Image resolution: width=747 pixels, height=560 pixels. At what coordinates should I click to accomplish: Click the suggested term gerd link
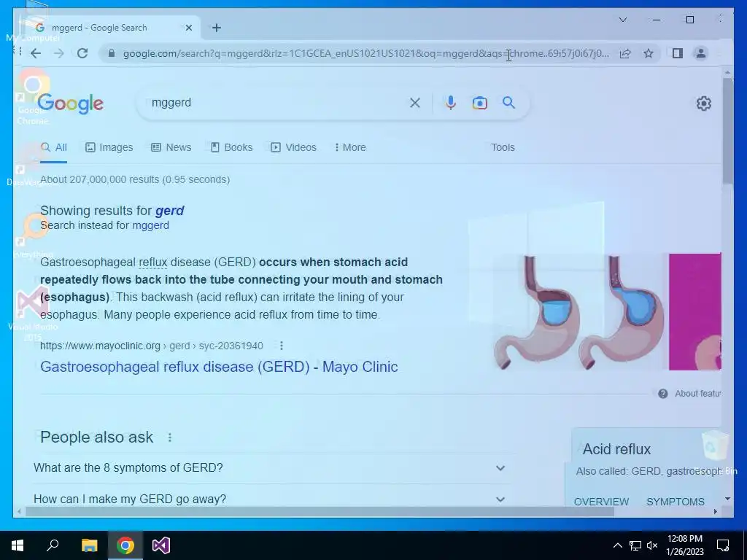(x=169, y=211)
